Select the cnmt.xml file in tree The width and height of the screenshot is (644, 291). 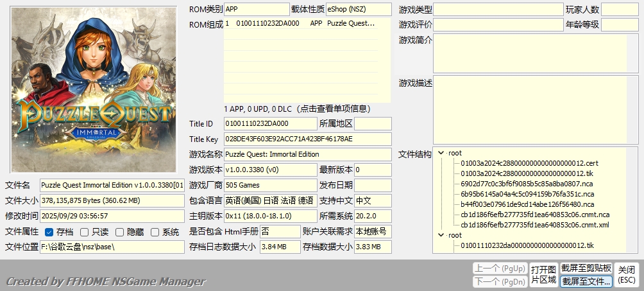(x=534, y=225)
